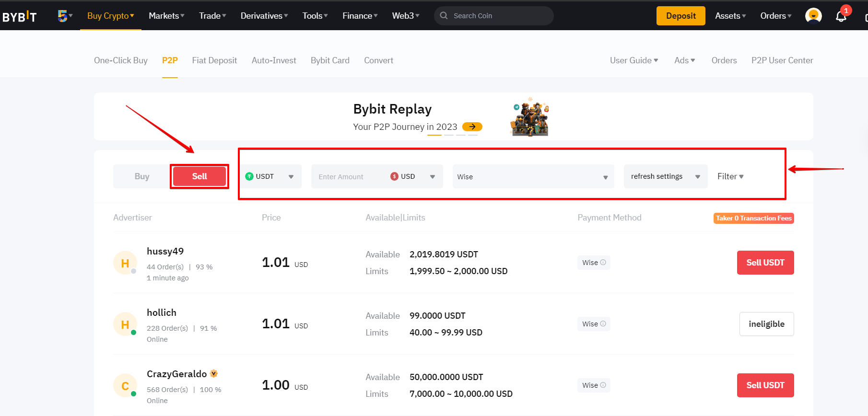The width and height of the screenshot is (868, 416).
Task: Select the last banner carousel indicator
Action: click(473, 135)
